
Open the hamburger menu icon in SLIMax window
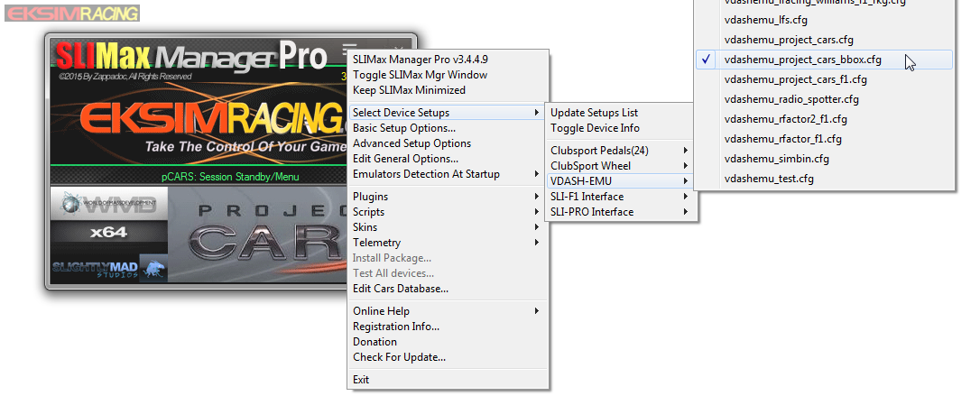[x=349, y=48]
